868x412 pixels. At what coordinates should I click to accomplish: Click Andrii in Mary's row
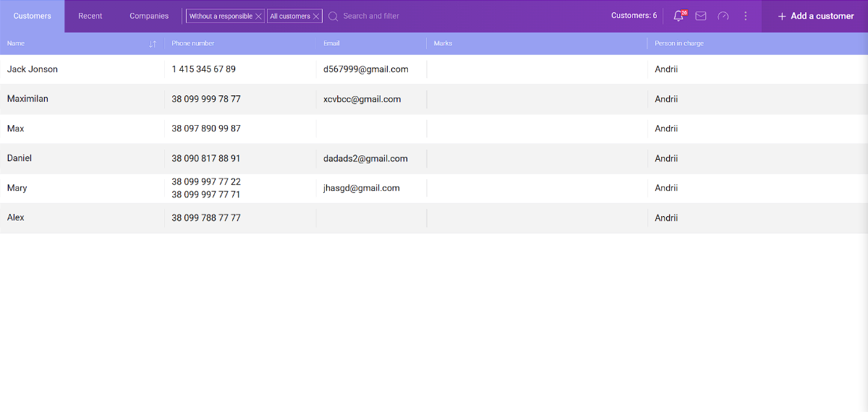(x=666, y=188)
